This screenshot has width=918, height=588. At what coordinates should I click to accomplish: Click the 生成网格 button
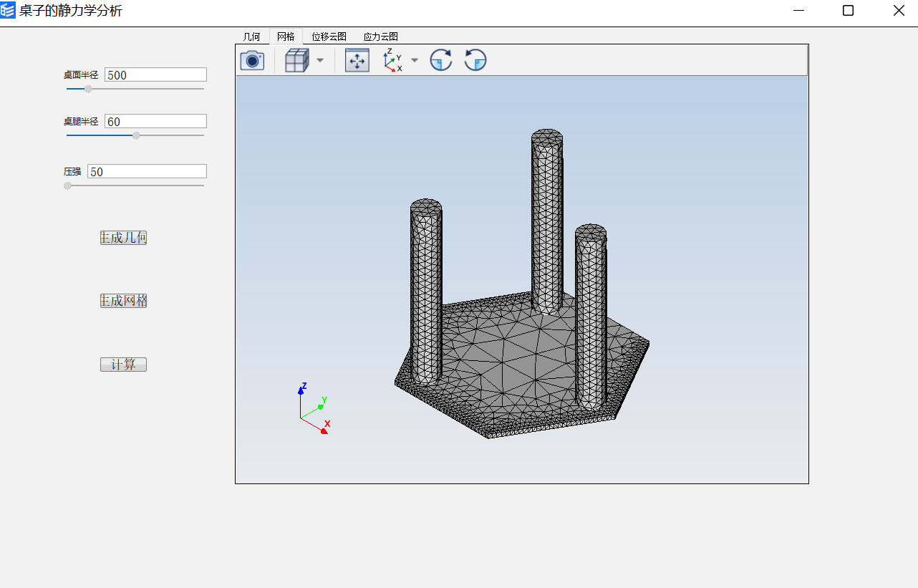point(123,301)
